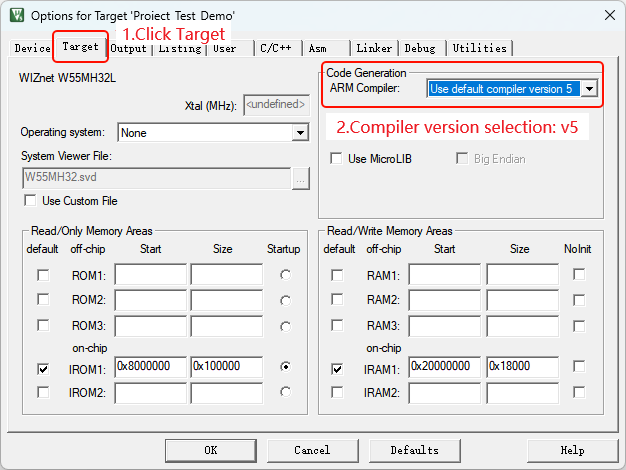This screenshot has width=626, height=470.
Task: Check the RAM1 default checkbox
Action: click(337, 275)
